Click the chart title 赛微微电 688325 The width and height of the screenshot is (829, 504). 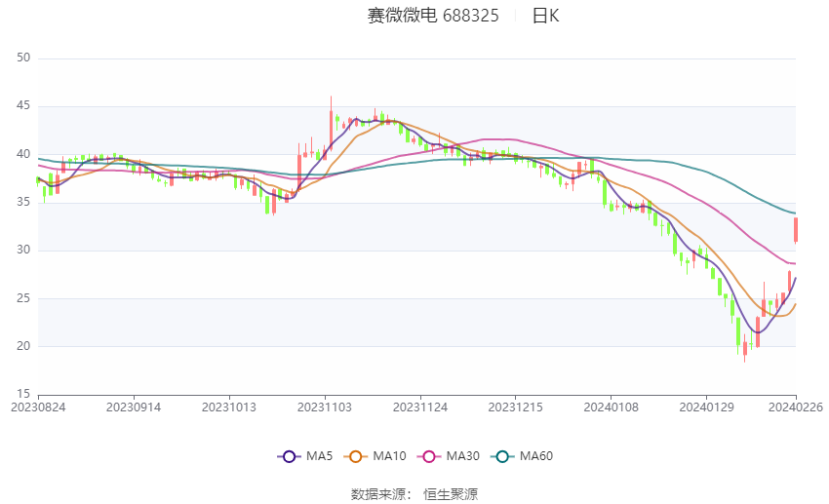[433, 16]
